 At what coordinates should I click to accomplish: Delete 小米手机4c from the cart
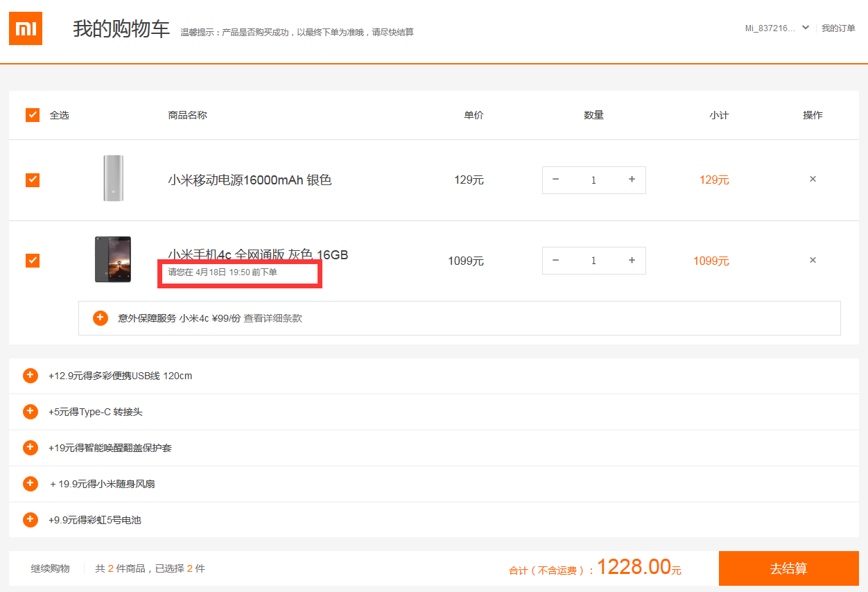coord(813,261)
